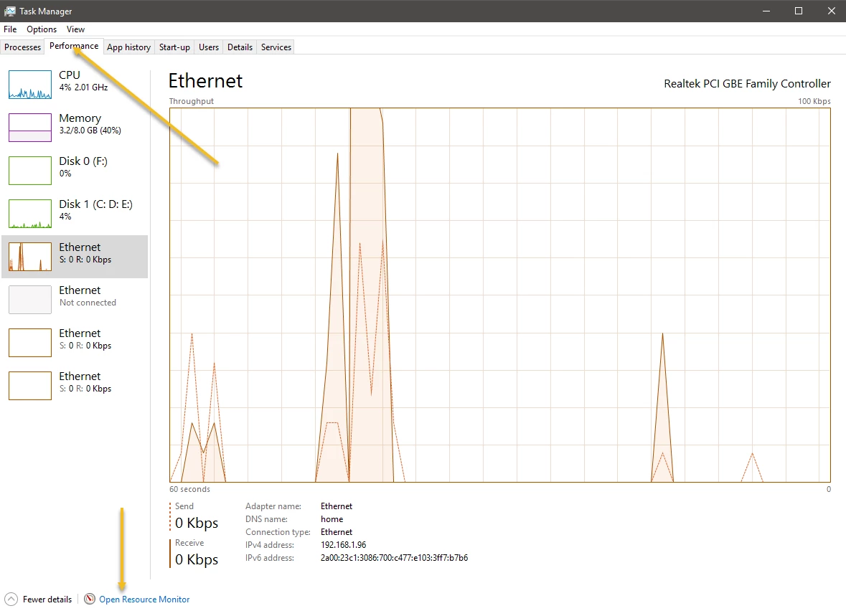
Task: Open the Disk 0 (F:) graph thumbnail
Action: point(30,171)
